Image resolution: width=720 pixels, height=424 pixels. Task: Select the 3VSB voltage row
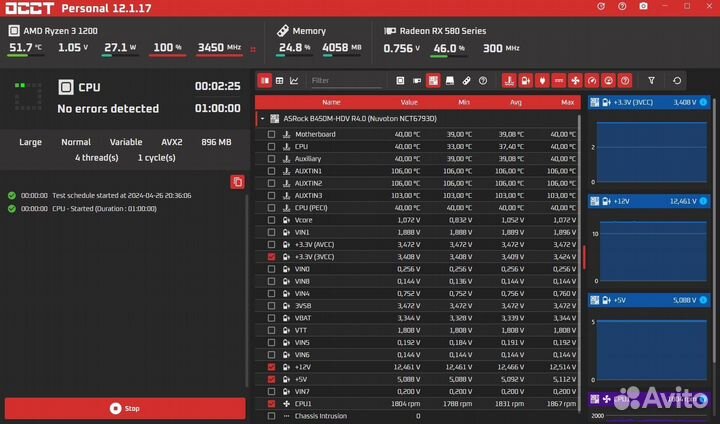click(x=417, y=305)
